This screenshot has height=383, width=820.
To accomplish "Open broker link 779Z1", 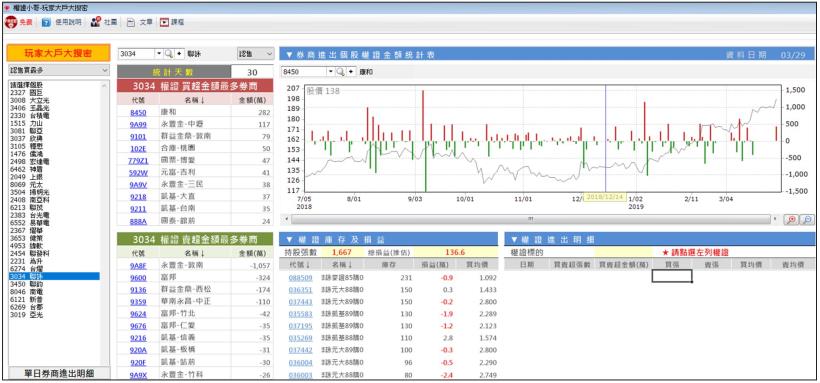I will tap(138, 161).
